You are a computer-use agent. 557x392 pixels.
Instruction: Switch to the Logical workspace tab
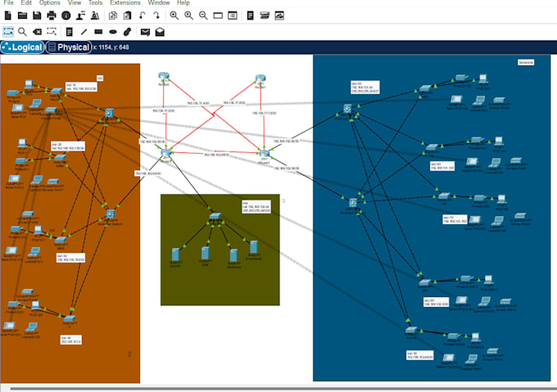click(x=22, y=47)
